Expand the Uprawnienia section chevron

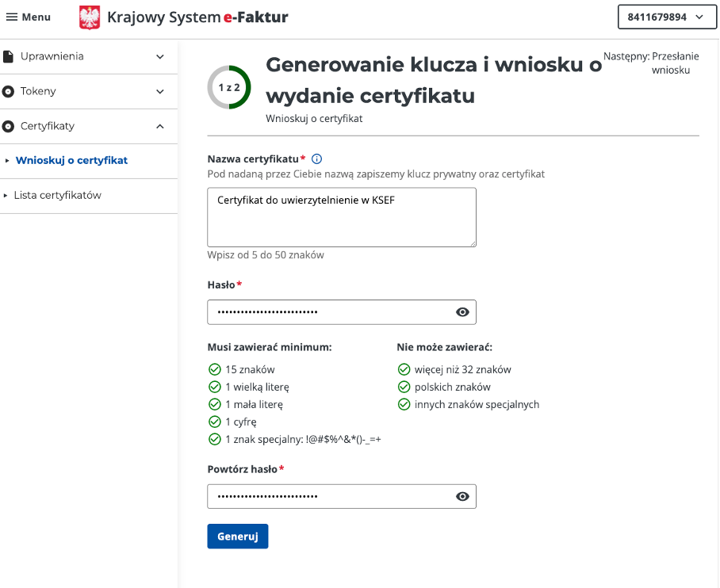pos(160,57)
